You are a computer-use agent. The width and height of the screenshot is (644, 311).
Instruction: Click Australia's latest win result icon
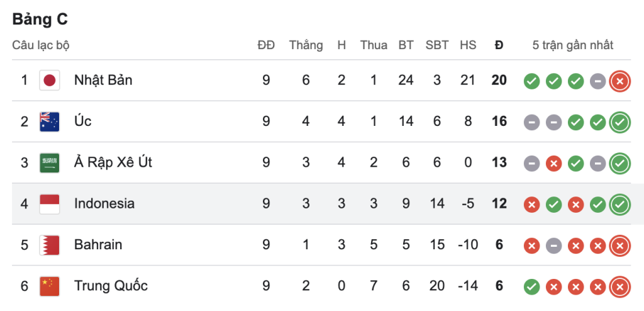pyautogui.click(x=619, y=122)
